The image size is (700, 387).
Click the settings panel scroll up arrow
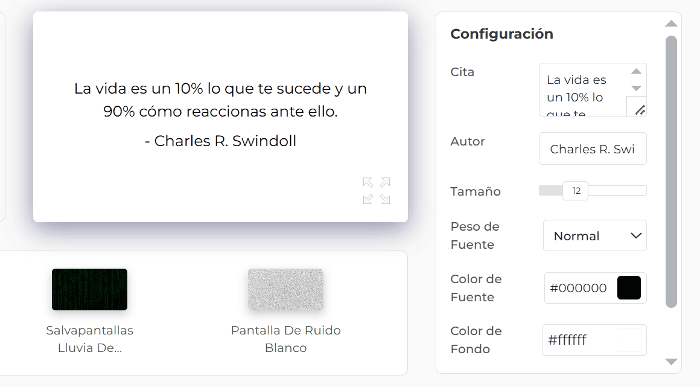coord(671,24)
